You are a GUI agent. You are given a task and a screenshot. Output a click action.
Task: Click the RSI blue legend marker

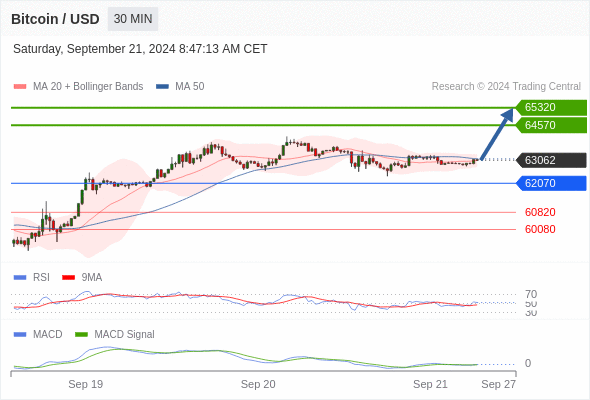[x=20, y=278]
